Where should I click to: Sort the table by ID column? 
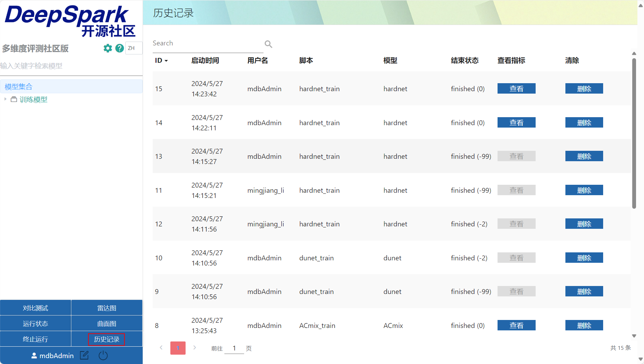tap(161, 61)
